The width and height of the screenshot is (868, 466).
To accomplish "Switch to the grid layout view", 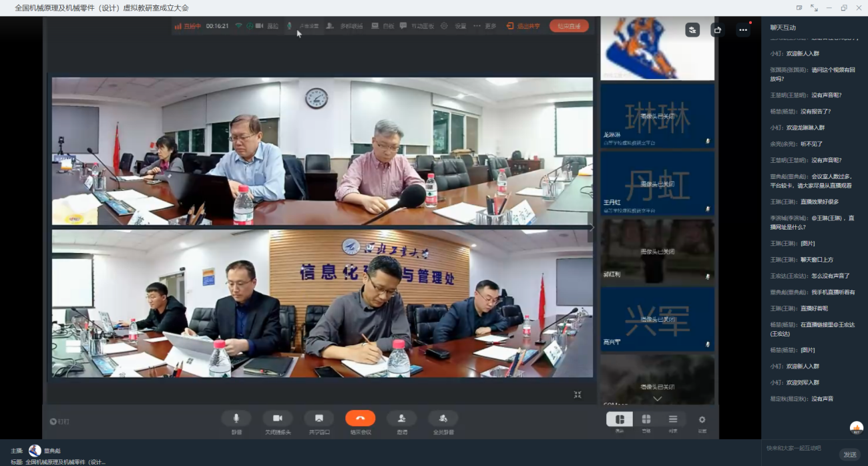I will 646,419.
